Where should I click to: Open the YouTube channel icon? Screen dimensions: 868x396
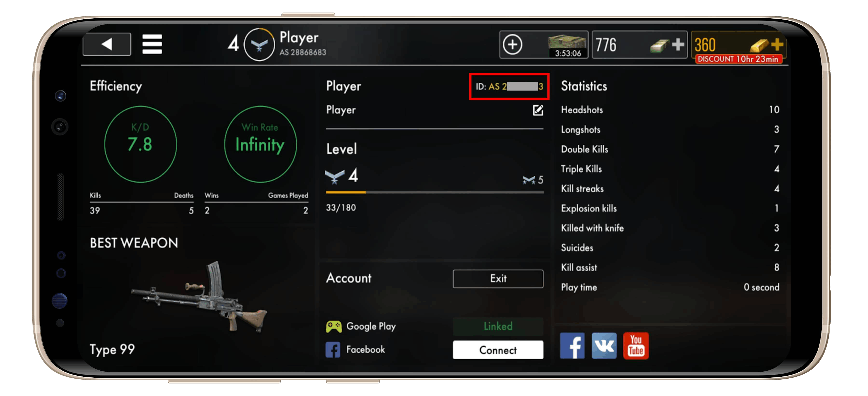[636, 346]
